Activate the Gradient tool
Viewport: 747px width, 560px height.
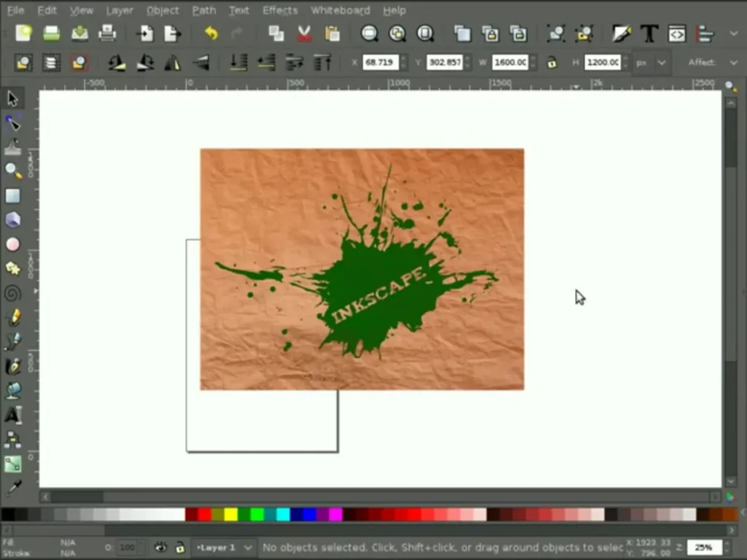(12, 464)
